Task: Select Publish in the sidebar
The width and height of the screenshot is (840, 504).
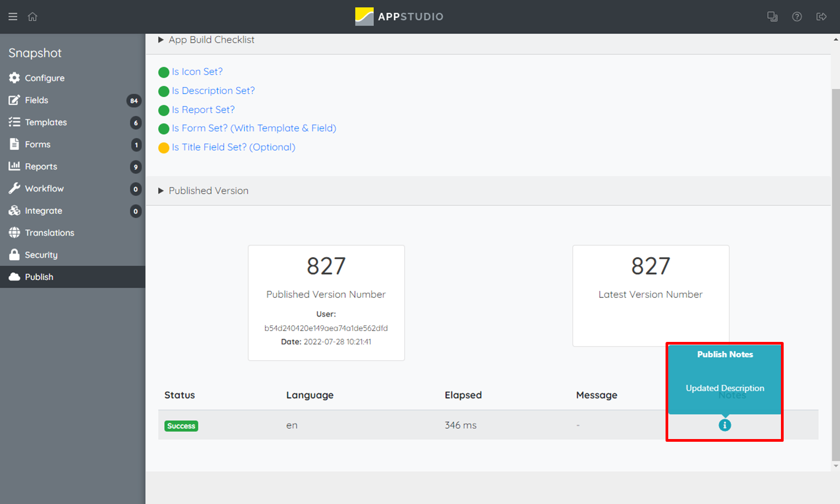Action: click(x=72, y=276)
